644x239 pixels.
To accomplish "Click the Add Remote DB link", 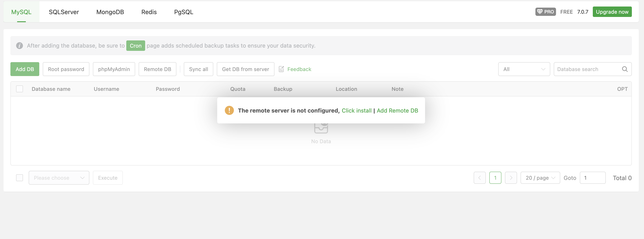I will [397, 110].
